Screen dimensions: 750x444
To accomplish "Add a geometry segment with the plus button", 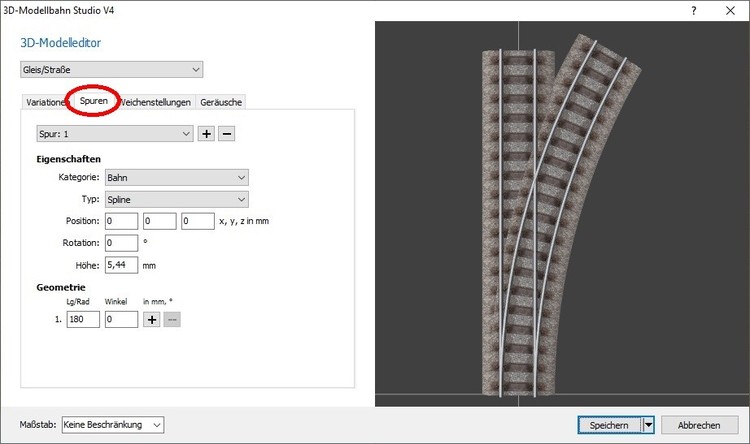I will (152, 319).
